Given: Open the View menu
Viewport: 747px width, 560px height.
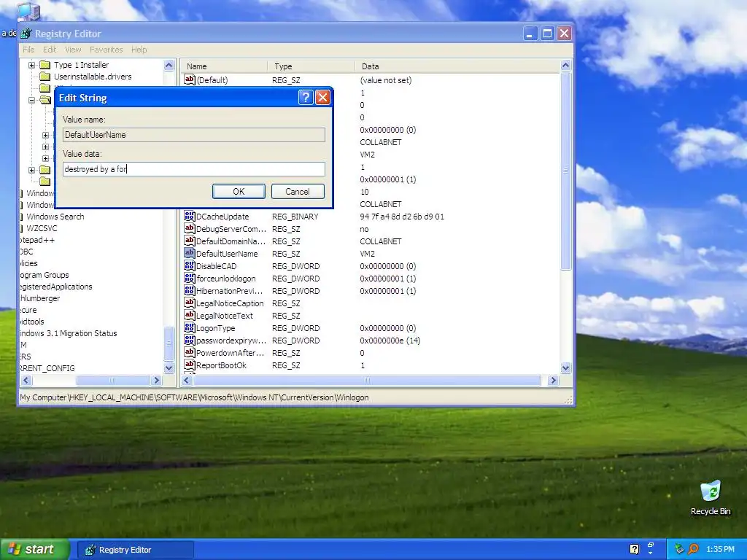Looking at the screenshot, I should tap(73, 50).
